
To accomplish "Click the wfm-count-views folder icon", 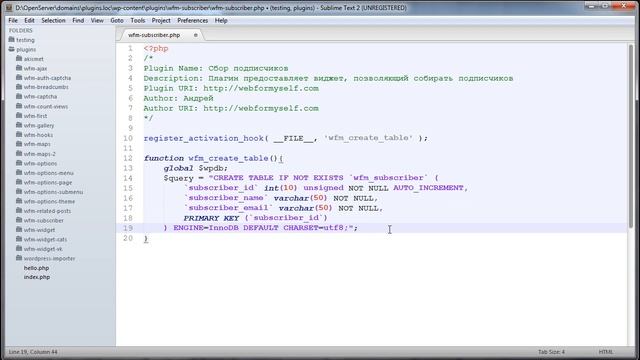I will point(19,106).
